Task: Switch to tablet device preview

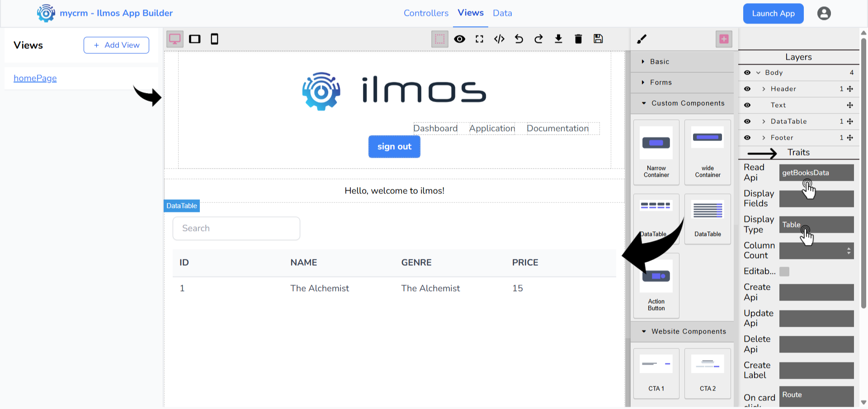Action: [195, 39]
